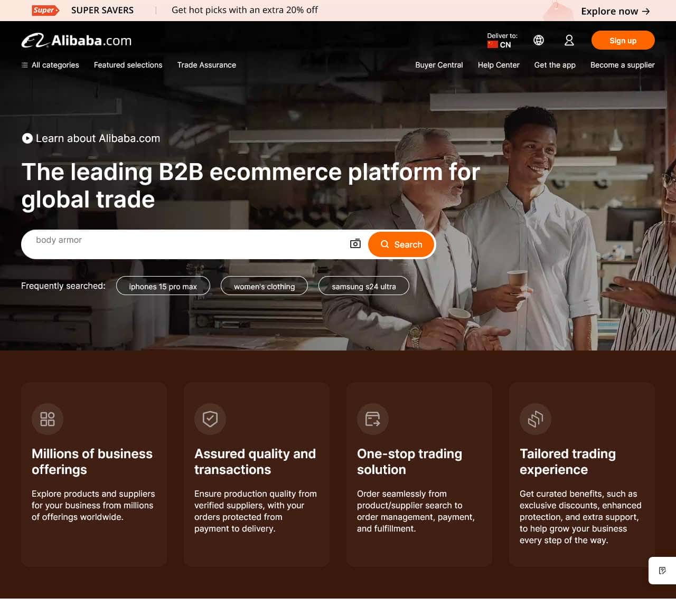Click 'One-stop trading solution' card heading
676x616 pixels.
pos(409,462)
